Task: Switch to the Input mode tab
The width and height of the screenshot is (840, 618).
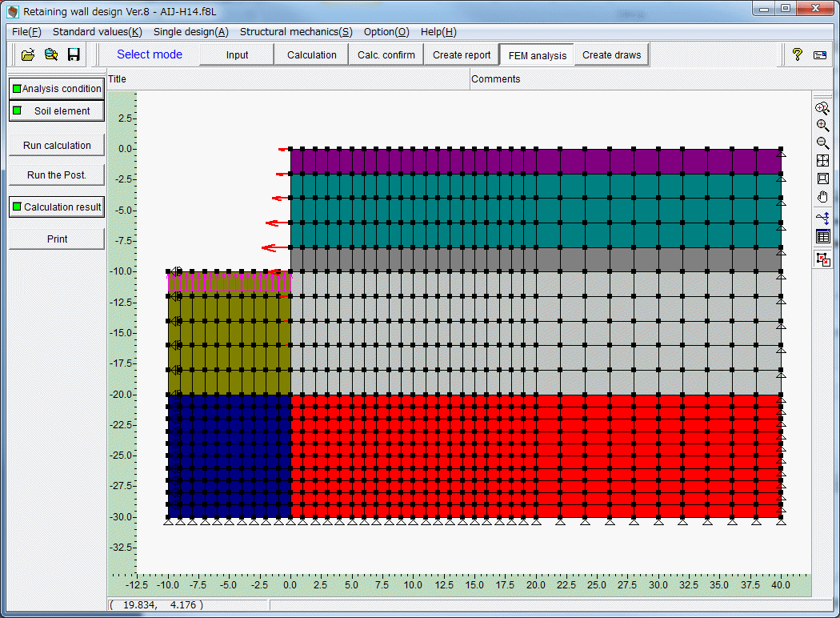Action: 237,54
